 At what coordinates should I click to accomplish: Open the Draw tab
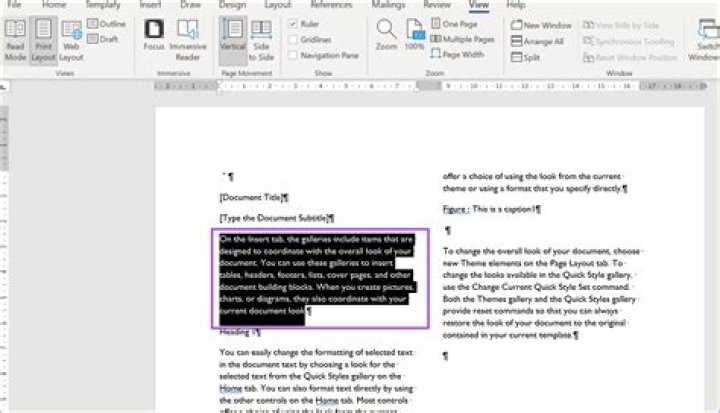pyautogui.click(x=190, y=5)
